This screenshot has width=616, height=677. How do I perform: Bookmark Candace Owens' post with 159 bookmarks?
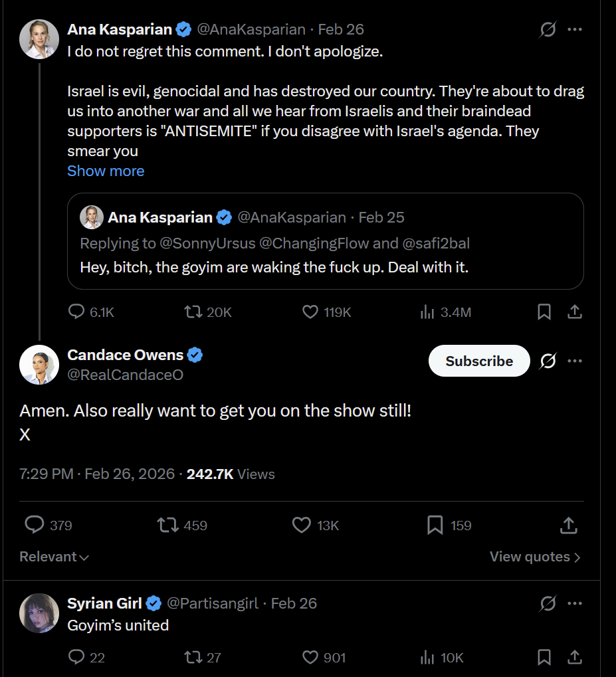(435, 526)
